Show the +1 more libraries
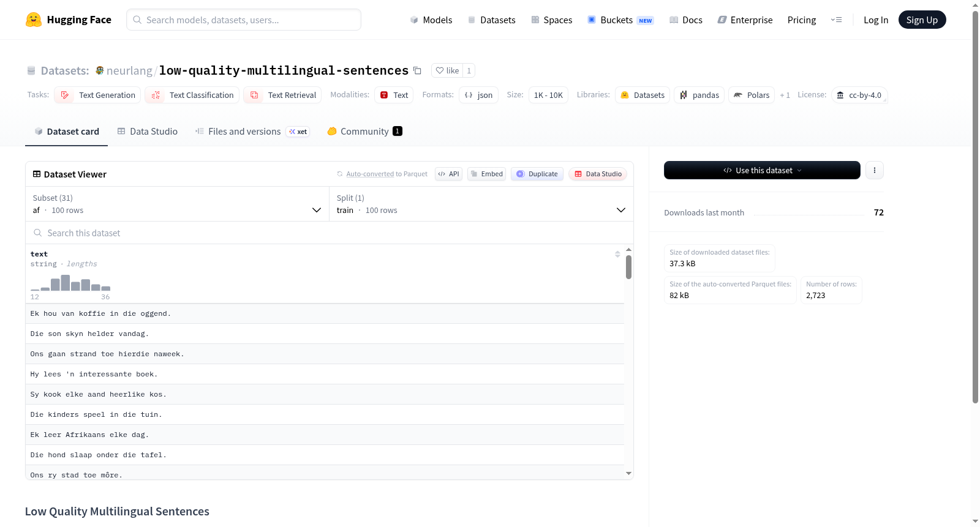 [x=785, y=95]
